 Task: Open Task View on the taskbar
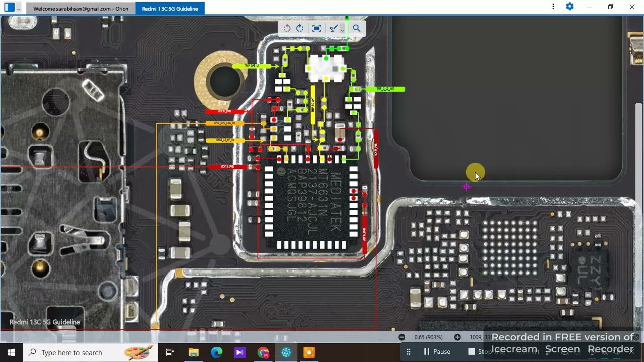170,352
